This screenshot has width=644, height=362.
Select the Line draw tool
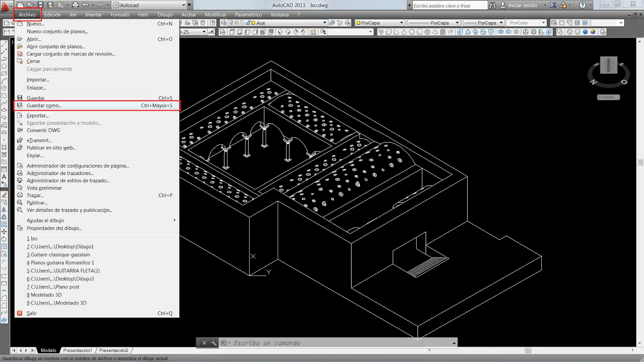[4, 44]
